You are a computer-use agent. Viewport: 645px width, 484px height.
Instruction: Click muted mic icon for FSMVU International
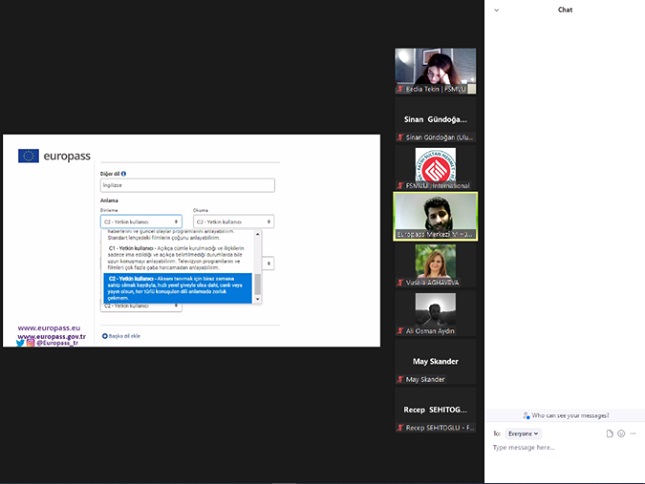400,186
